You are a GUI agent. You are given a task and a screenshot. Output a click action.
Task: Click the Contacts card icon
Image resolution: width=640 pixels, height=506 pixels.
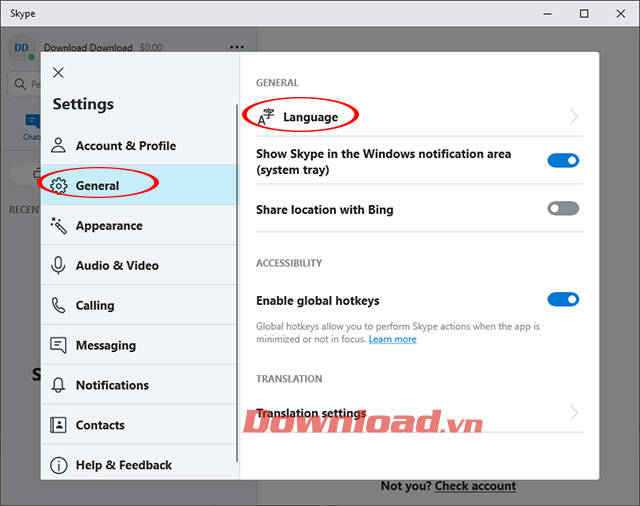pyautogui.click(x=58, y=425)
